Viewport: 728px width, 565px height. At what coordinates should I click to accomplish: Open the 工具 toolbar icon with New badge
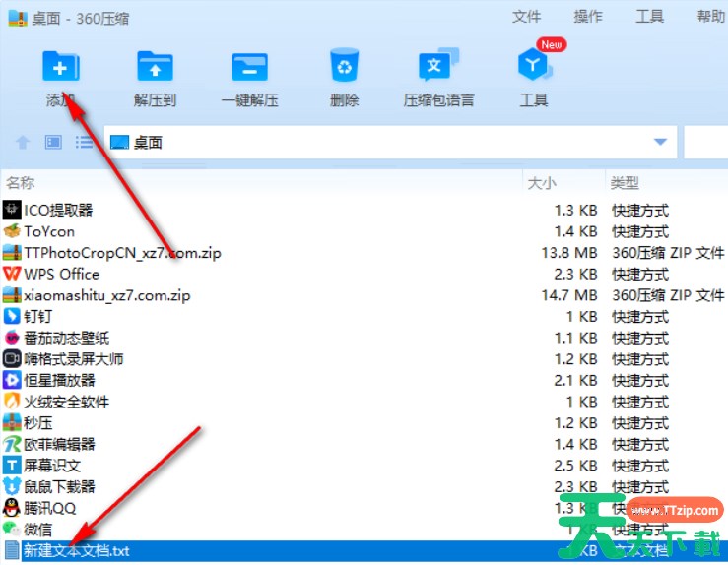pos(536,64)
